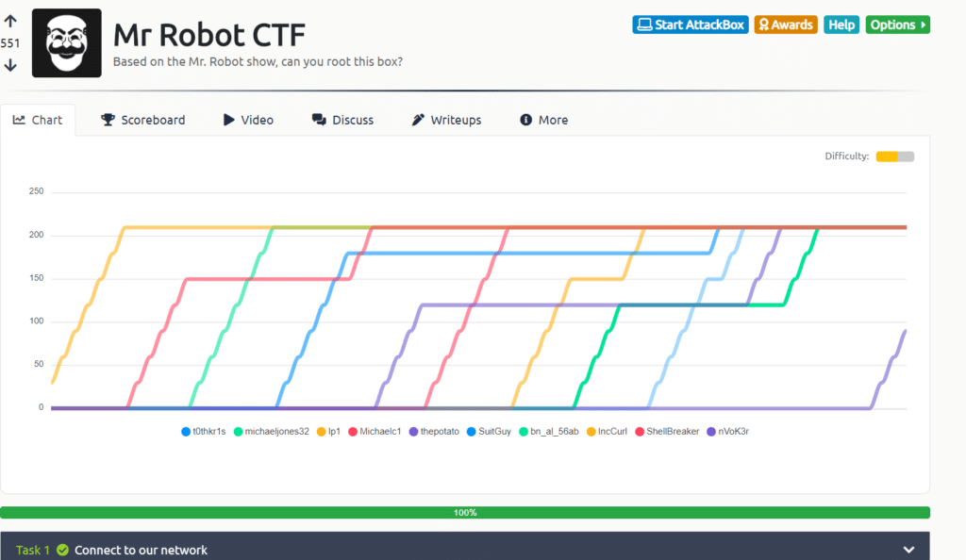Open the Discuss tab
The image size is (966, 560).
tap(342, 120)
